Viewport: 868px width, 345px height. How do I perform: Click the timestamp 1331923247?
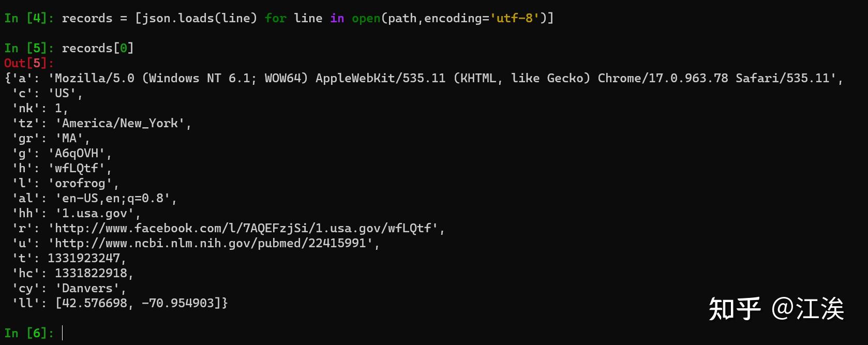click(83, 258)
